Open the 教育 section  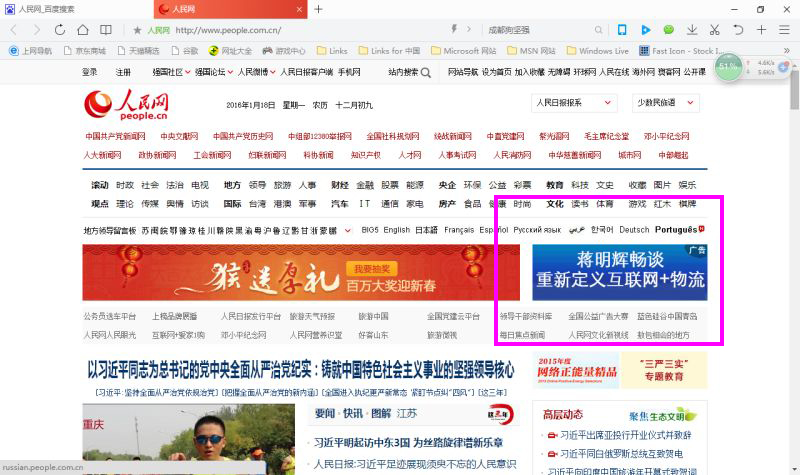pos(555,185)
